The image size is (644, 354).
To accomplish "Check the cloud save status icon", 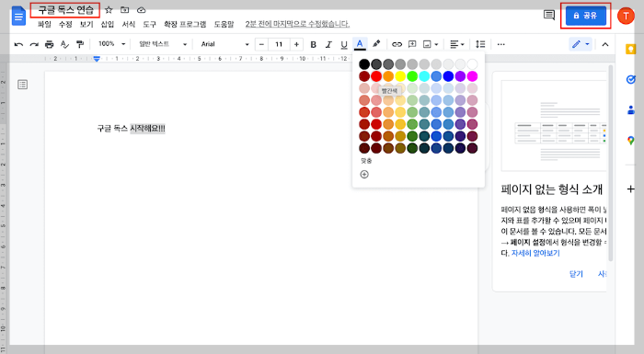I will click(x=142, y=10).
